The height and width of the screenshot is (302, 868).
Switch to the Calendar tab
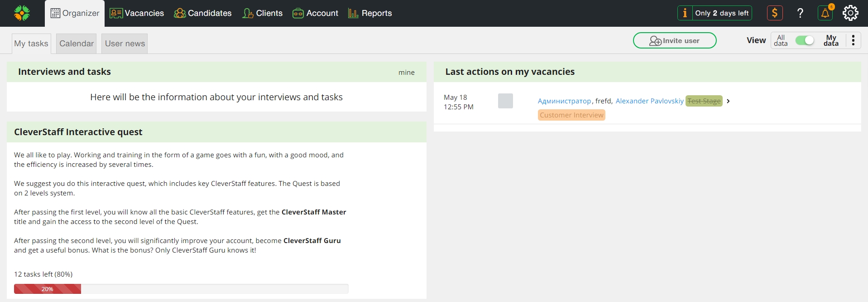click(x=77, y=44)
